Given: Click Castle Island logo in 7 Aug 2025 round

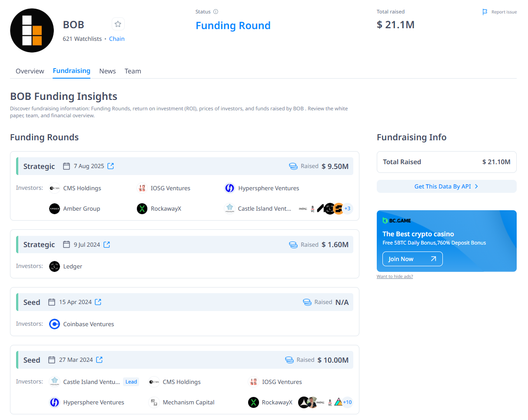Looking at the screenshot, I should tap(229, 208).
